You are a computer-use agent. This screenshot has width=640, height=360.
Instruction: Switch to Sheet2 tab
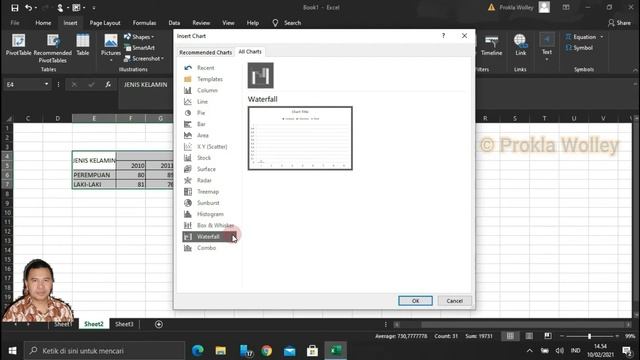click(94, 324)
